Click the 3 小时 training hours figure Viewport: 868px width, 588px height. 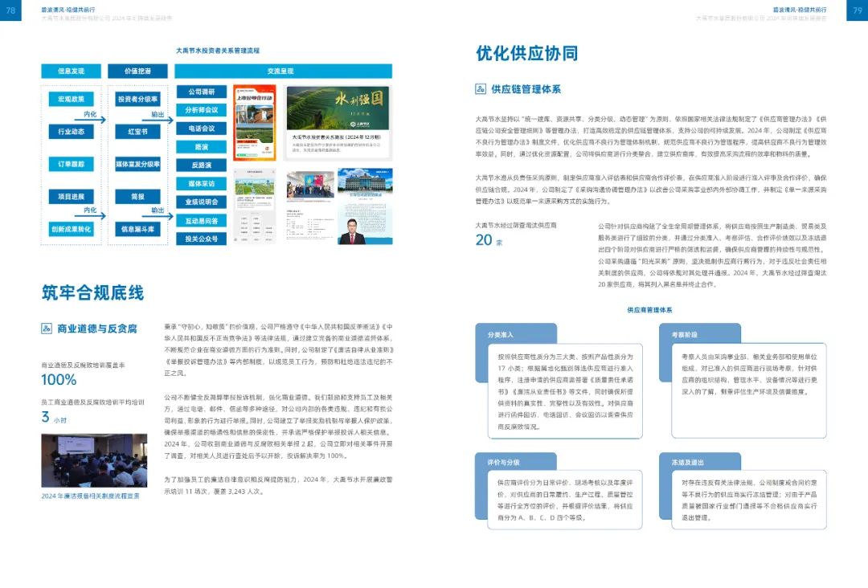click(54, 417)
